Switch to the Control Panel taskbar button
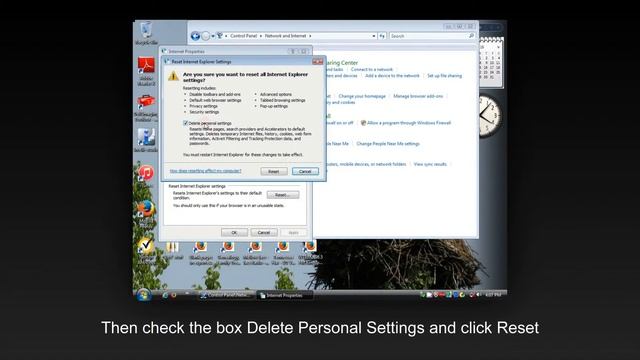The height and width of the screenshot is (360, 640). point(226,295)
